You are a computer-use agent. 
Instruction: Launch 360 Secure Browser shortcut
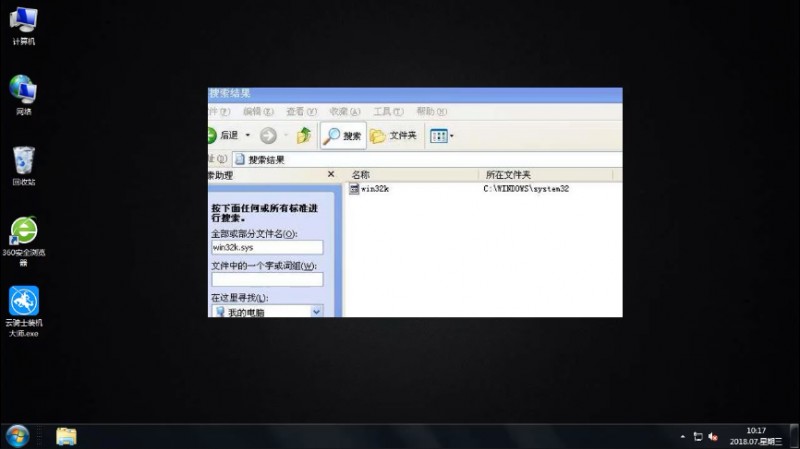coord(23,241)
